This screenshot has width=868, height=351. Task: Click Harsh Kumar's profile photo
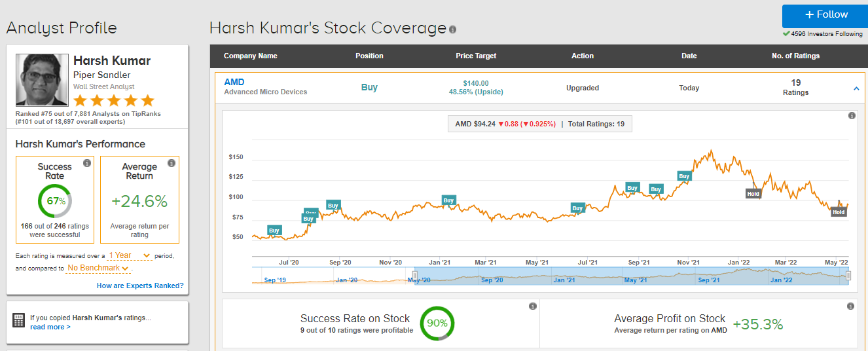(42, 80)
